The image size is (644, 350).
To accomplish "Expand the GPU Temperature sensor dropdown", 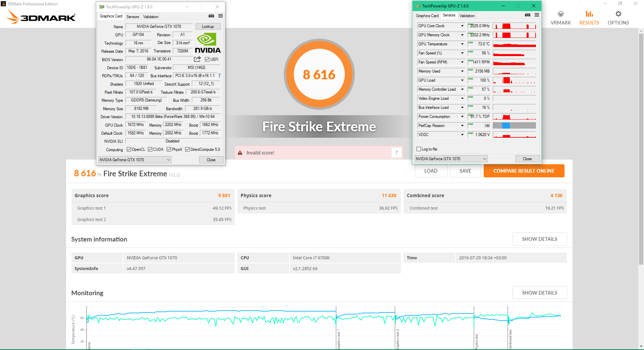I will (462, 44).
